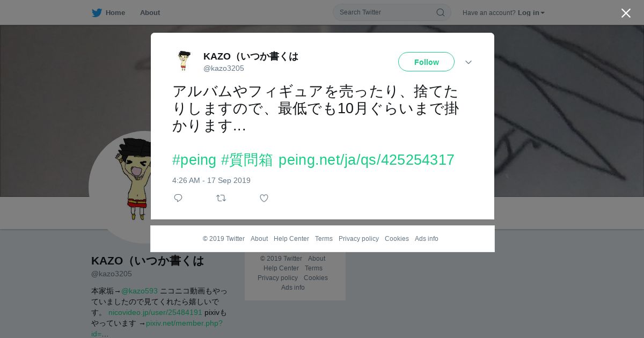The width and height of the screenshot is (644, 338).
Task: Click the reply speech bubble icon
Action: (178, 198)
